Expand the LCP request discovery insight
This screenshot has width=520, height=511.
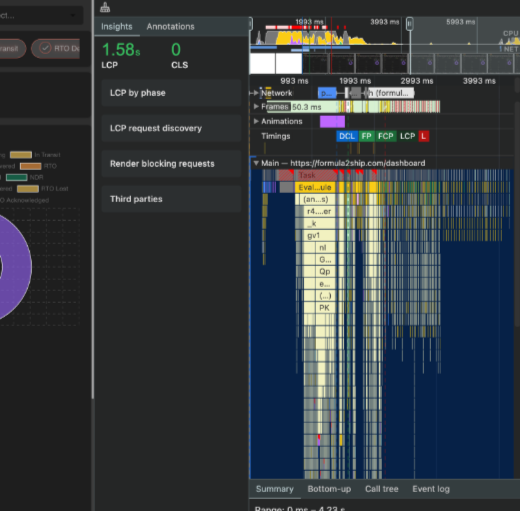171,128
